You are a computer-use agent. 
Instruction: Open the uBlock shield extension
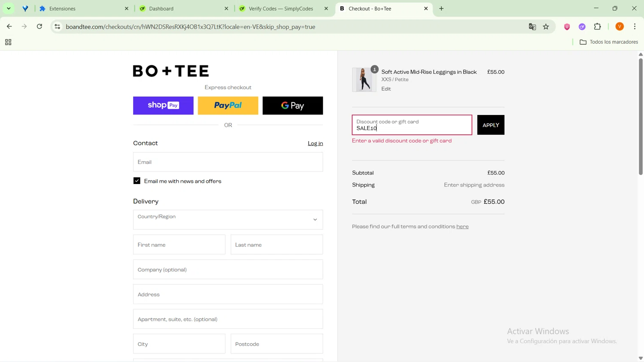(x=567, y=27)
